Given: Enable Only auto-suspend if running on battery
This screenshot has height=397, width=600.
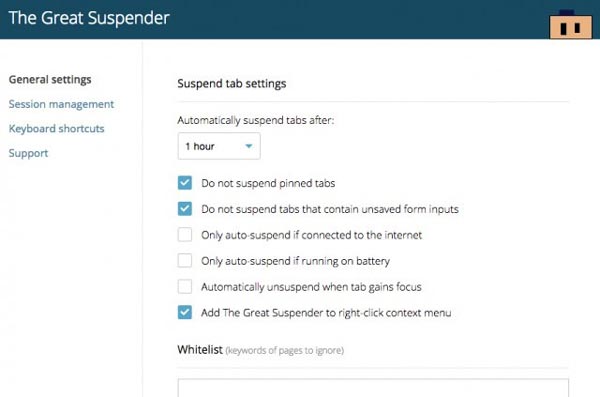Looking at the screenshot, I should tap(185, 260).
